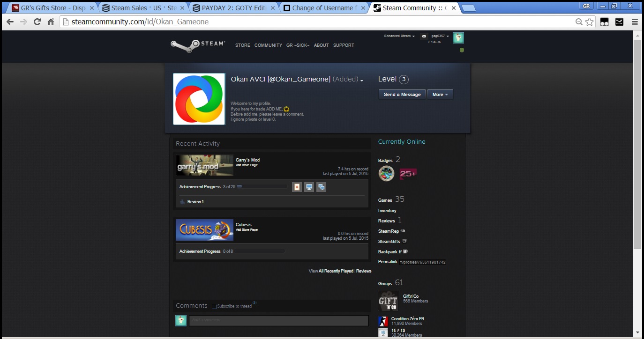Click the Community Badge icon under Badges
The height and width of the screenshot is (339, 644).
click(386, 174)
